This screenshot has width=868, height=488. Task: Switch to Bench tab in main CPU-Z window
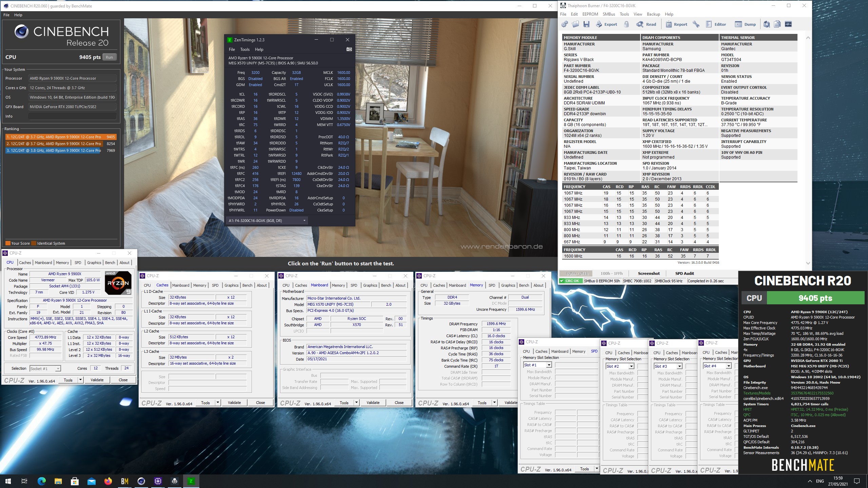pos(110,263)
